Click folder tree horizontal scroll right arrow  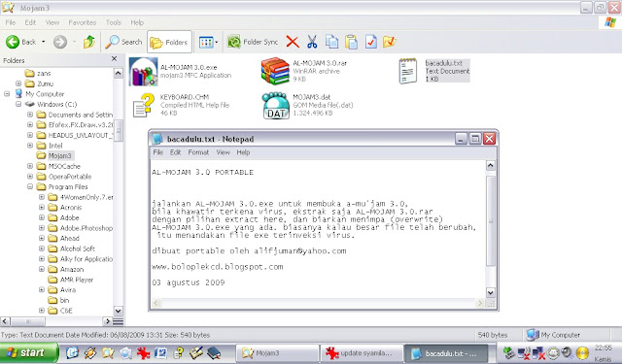pyautogui.click(x=107, y=321)
